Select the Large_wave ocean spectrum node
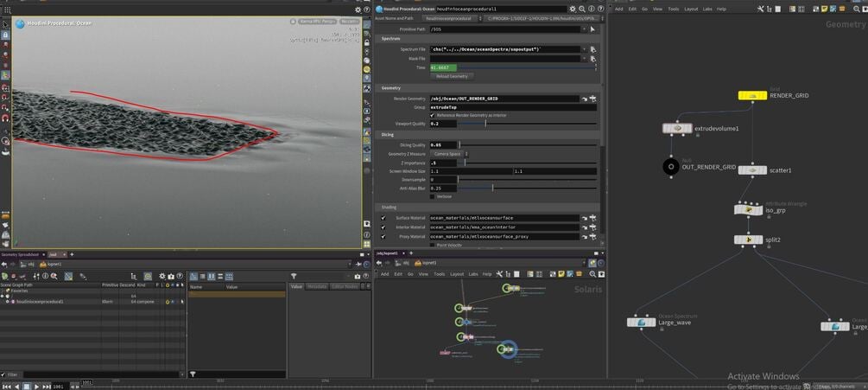 641,322
